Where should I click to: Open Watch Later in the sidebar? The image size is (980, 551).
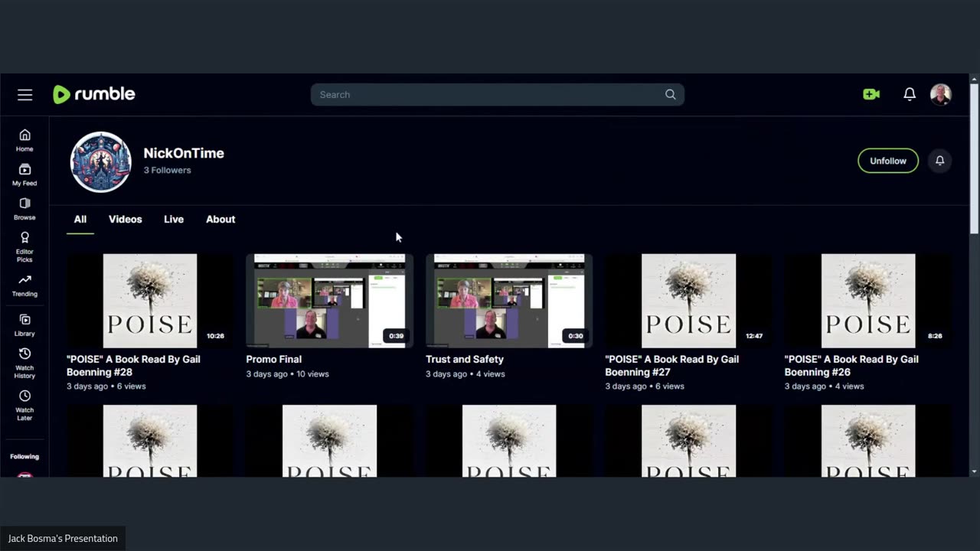coord(24,406)
